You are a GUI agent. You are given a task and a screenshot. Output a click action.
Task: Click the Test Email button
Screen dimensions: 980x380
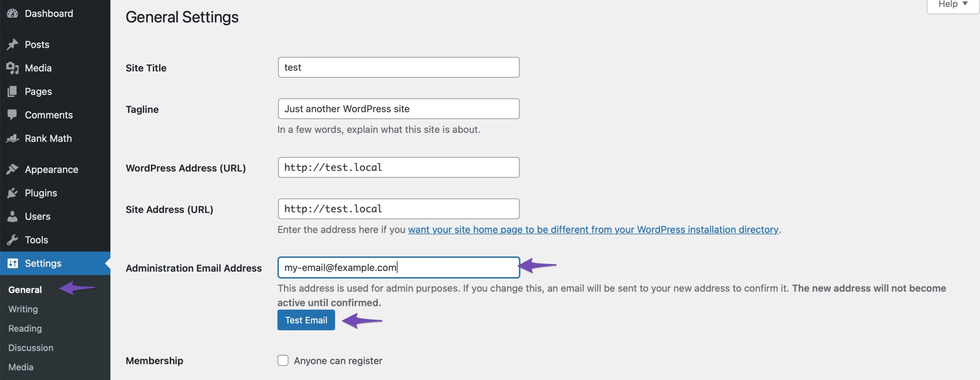pos(305,320)
